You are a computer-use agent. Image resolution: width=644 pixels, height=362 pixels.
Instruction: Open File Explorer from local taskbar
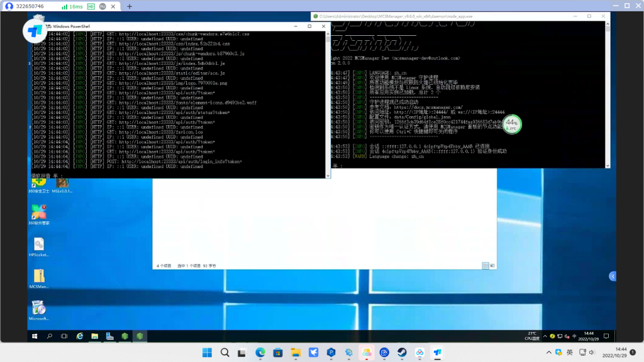pyautogui.click(x=296, y=353)
